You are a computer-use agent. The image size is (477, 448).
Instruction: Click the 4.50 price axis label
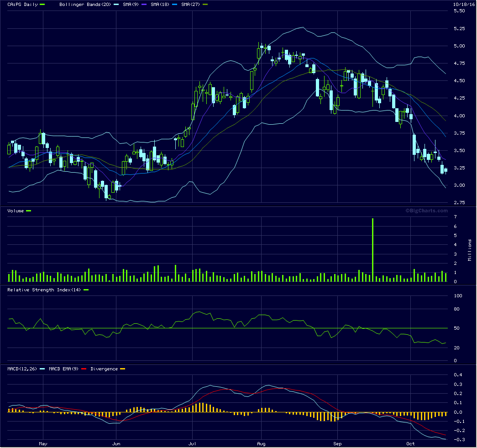pos(459,81)
